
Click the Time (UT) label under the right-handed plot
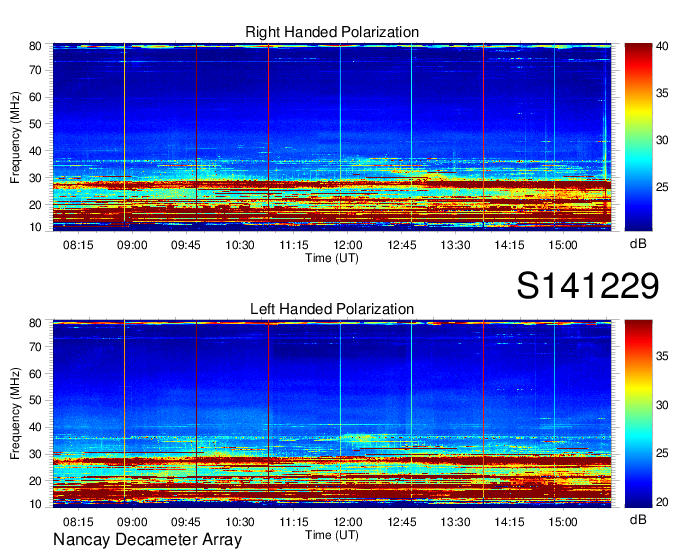click(332, 258)
